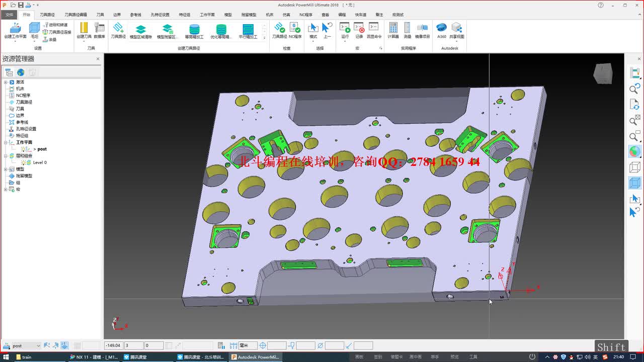
Task: Select the 残留模型 tree item
Action: (24, 176)
